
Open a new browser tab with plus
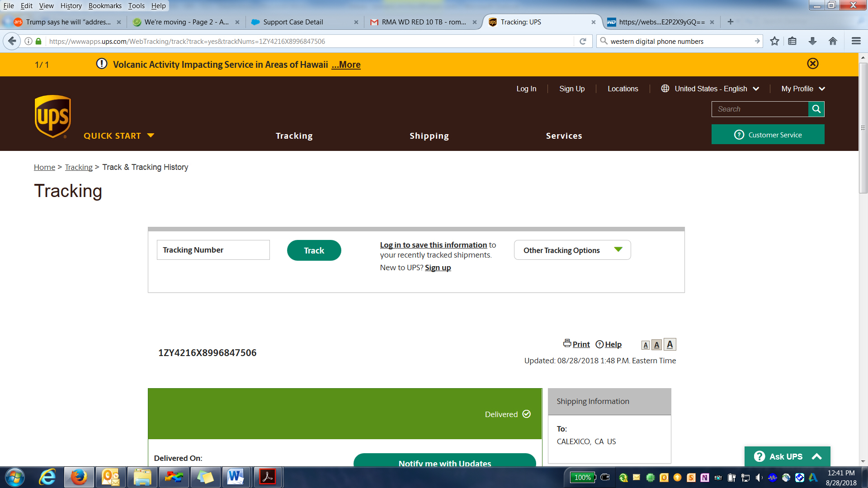[730, 22]
